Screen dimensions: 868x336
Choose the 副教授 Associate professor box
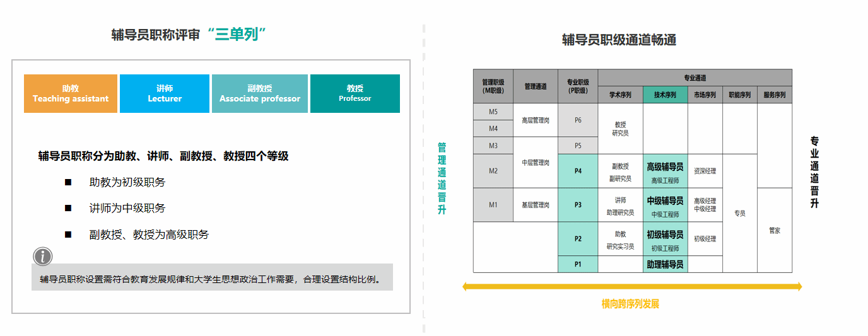coord(260,93)
